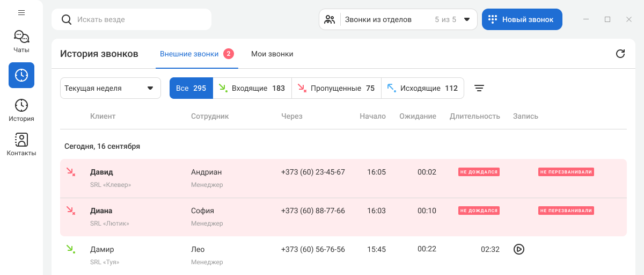Viewport: 644px width, 275px height.
Task: Filter by Исходящие calls
Action: click(x=422, y=89)
